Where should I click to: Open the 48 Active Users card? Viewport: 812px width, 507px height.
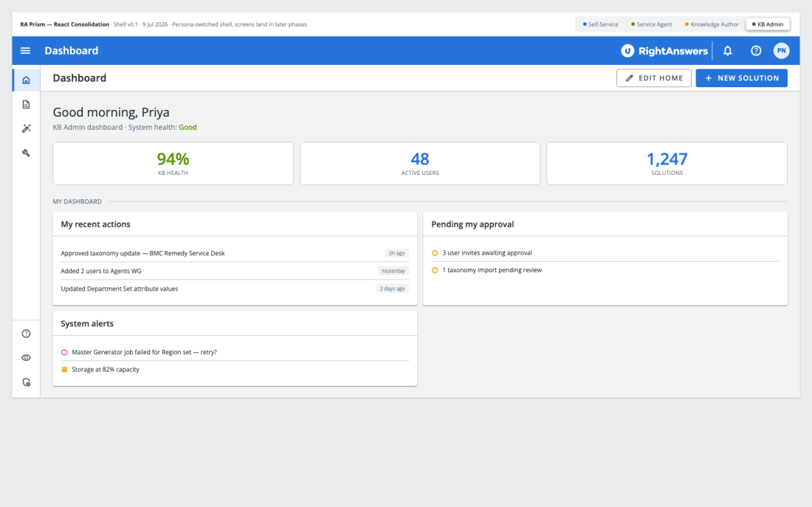pyautogui.click(x=419, y=164)
